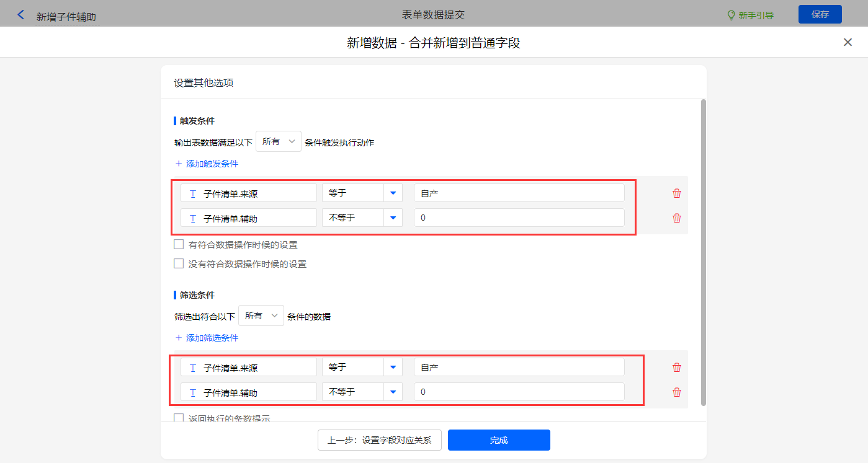Click 添加筛选条件 link
Image resolution: width=868 pixels, height=463 pixels.
coord(212,338)
